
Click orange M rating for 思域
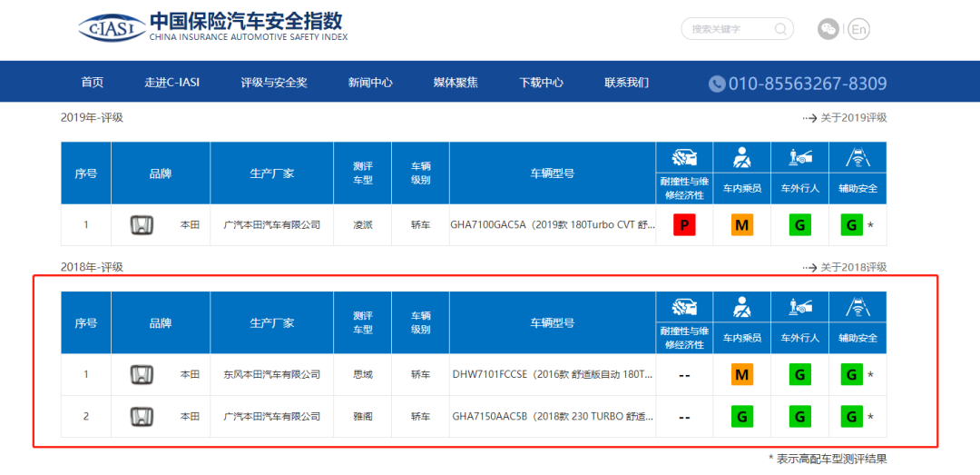click(x=742, y=374)
